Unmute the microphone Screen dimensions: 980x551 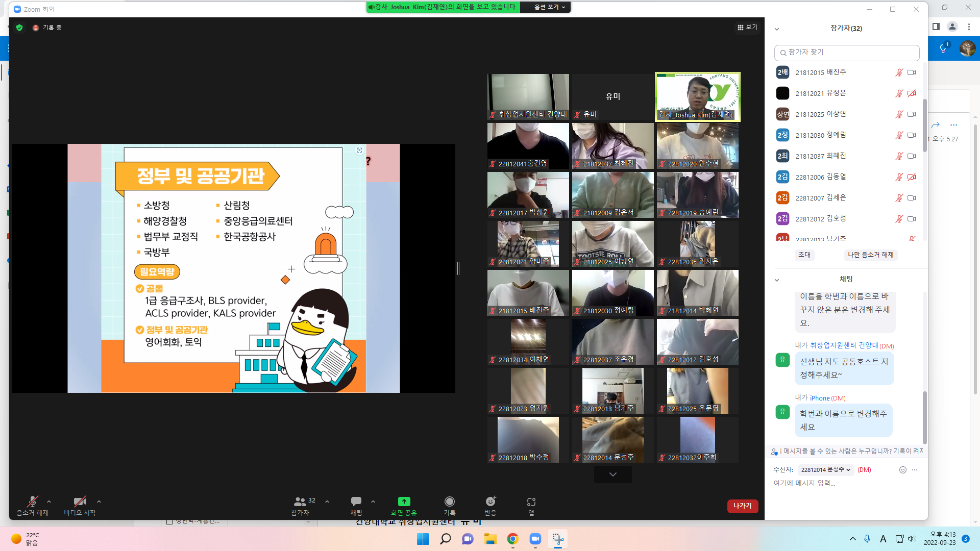pos(32,502)
